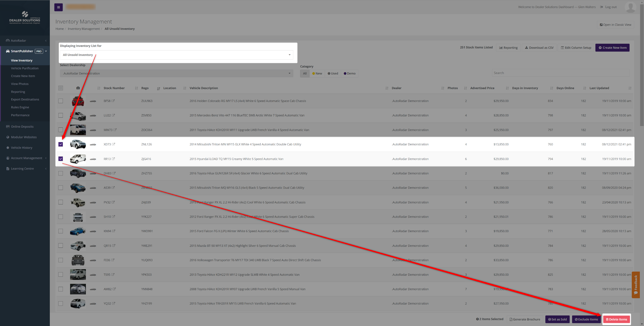Open the Feedback side tab
644x326 pixels.
(635, 285)
